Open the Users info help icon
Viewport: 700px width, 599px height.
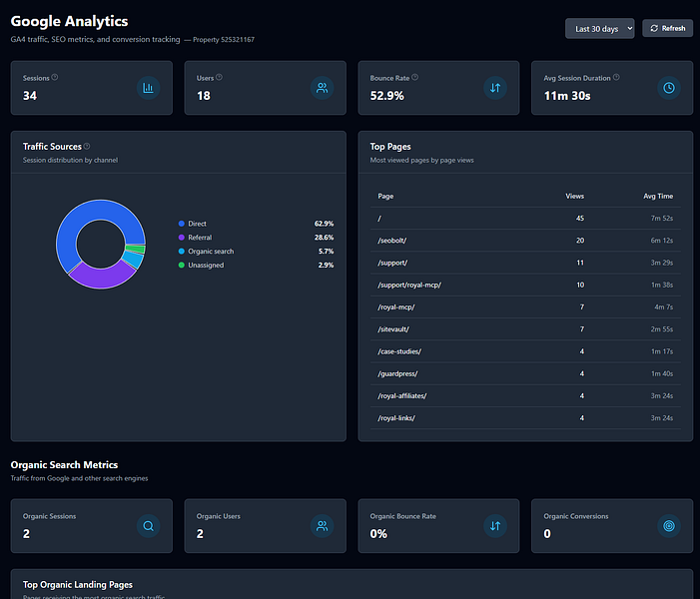(220, 77)
